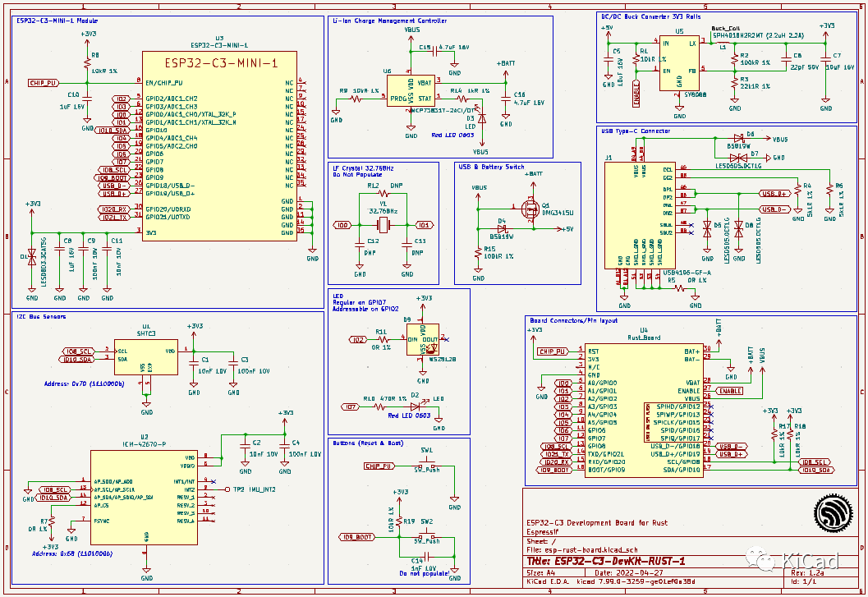Click the 'LF Crystal 32.768Hz' section title
This screenshot has height=597, width=868.
point(363,168)
